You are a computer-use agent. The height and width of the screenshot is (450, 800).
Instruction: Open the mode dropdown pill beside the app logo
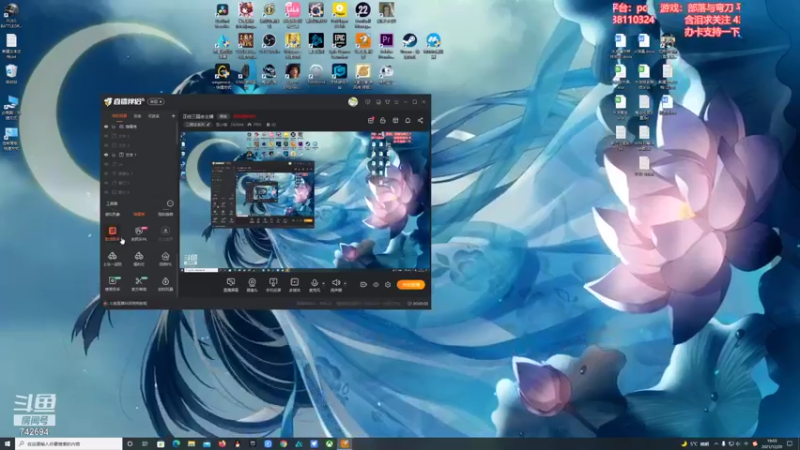[156, 102]
